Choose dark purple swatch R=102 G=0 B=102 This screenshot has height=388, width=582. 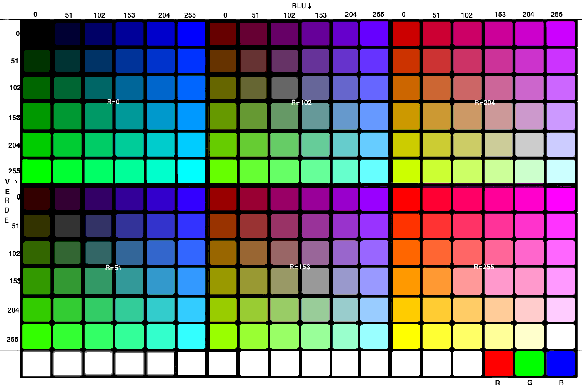(x=284, y=34)
